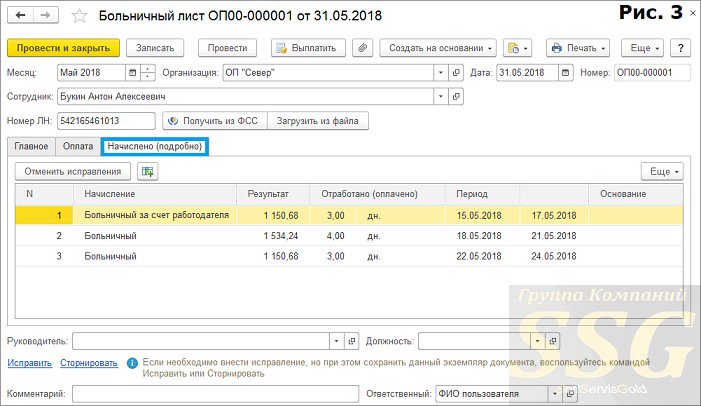This screenshot has width=701, height=406.
Task: Switch to the Главное tab
Action: pos(31,146)
